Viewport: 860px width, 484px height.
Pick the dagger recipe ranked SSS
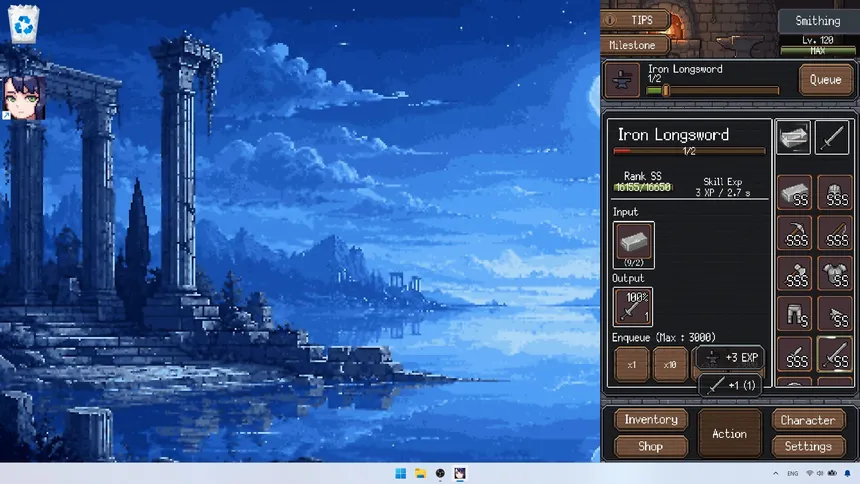(794, 354)
